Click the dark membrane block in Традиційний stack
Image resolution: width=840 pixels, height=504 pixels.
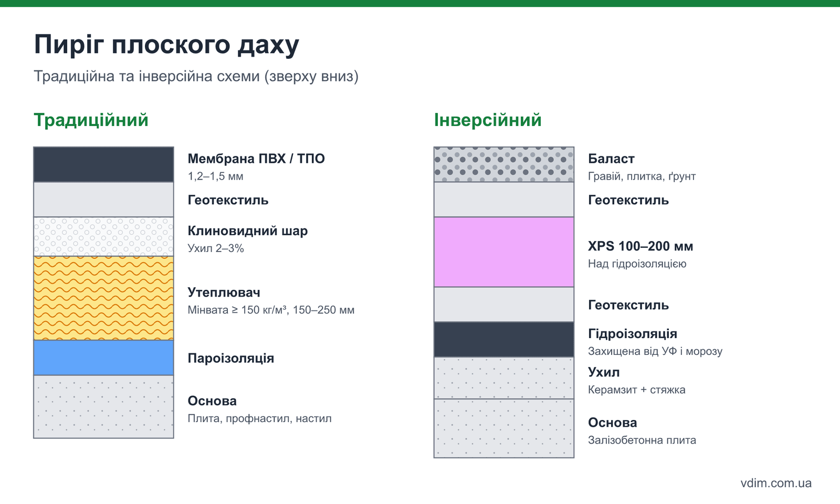point(103,164)
